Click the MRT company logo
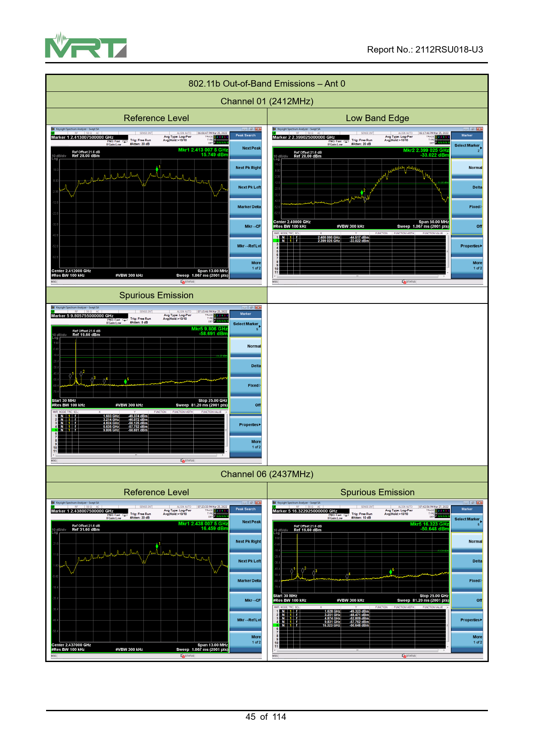 (86, 45)
